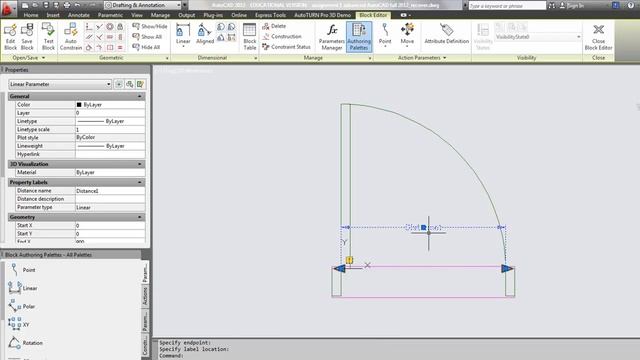640x360 pixels.
Task: Click Delete constraint in Manage panel
Action: click(274, 26)
